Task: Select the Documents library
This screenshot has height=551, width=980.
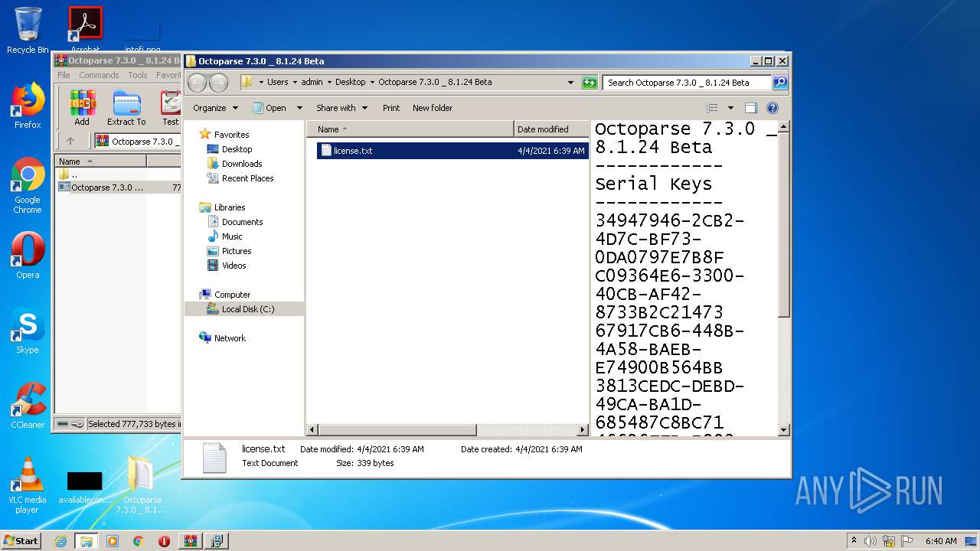Action: coord(242,222)
